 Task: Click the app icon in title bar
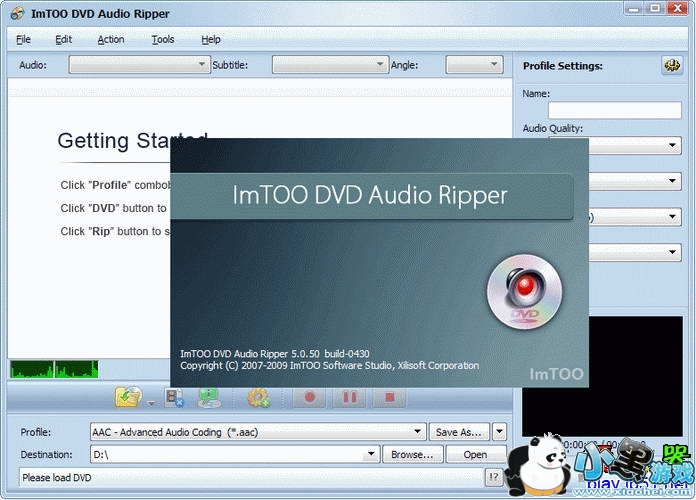pyautogui.click(x=17, y=13)
